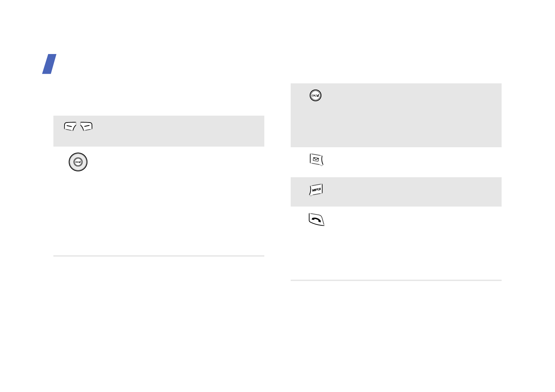The image size is (555, 392).
Task: Click the standalone OK/i key in gray row
Action: point(315,96)
